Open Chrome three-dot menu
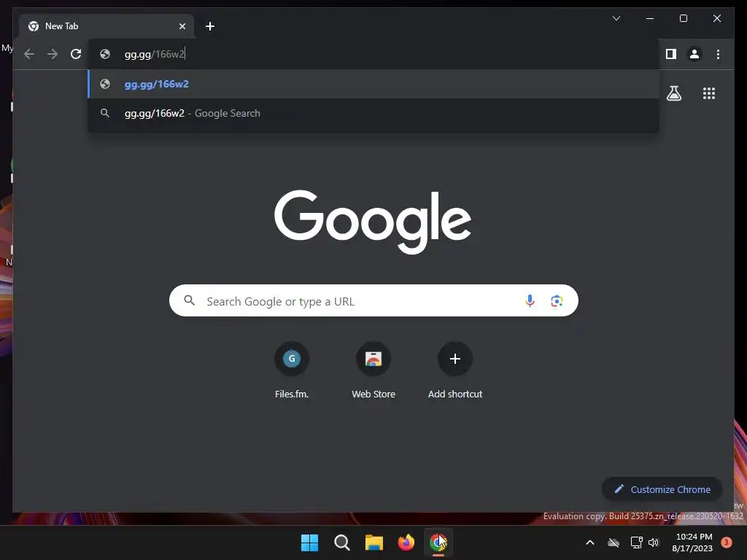 click(x=718, y=54)
